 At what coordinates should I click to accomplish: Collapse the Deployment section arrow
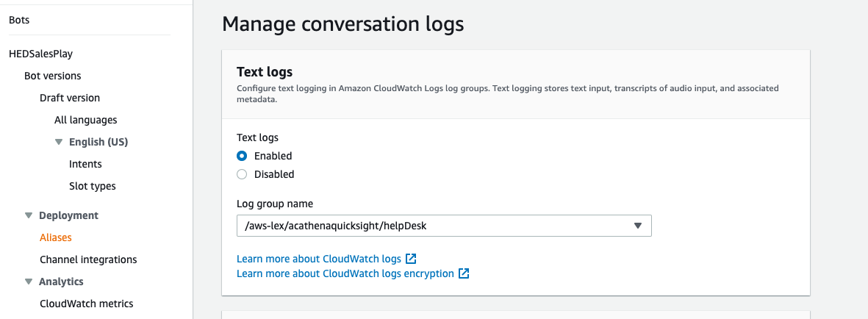point(29,215)
